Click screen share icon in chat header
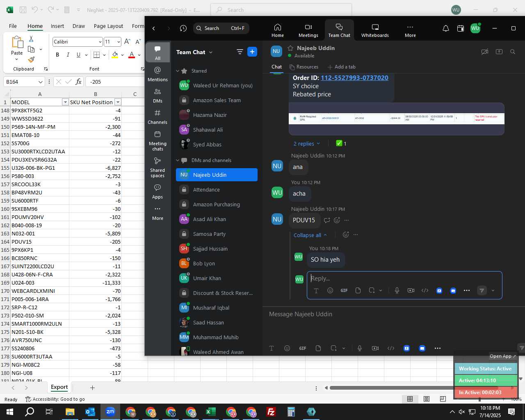This screenshot has width=525, height=420. (x=499, y=52)
